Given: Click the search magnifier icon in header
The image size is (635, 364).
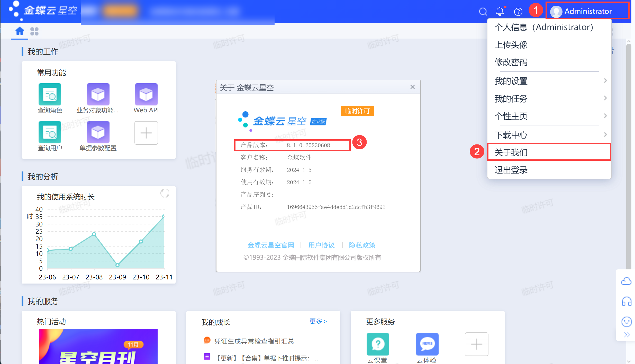Looking at the screenshot, I should [x=483, y=12].
